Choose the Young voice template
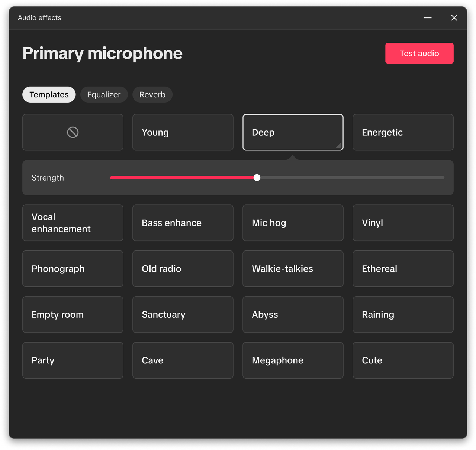Screen dimensions: 476x450 tap(183, 132)
